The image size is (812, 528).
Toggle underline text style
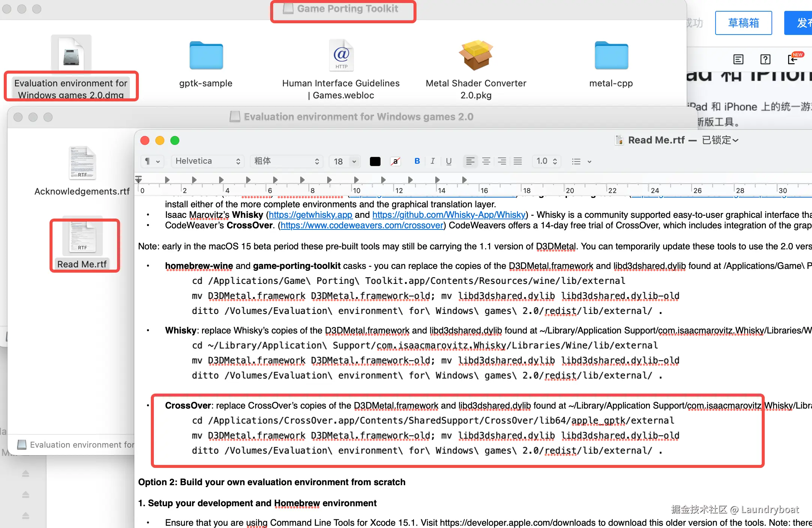tap(448, 161)
